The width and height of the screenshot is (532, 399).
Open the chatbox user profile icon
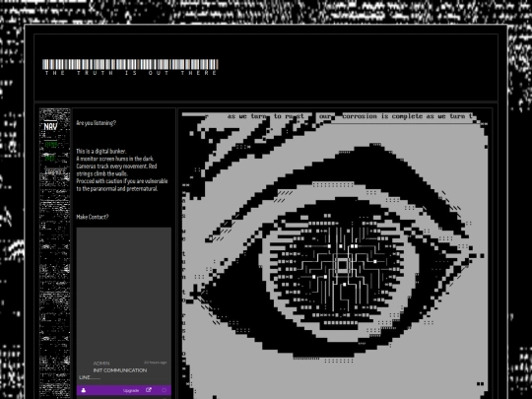84,390
